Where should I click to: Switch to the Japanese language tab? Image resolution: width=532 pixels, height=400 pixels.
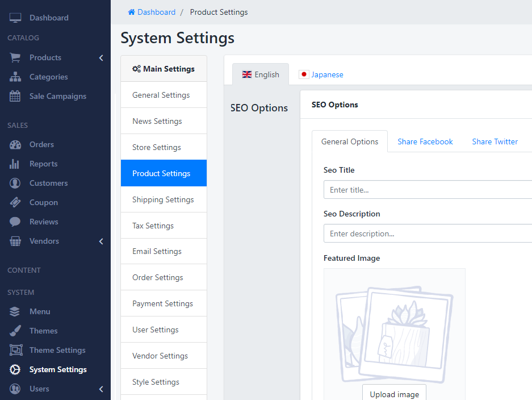click(321, 74)
